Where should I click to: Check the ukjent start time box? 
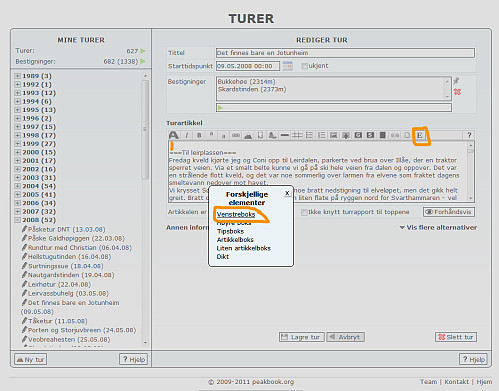coord(304,66)
